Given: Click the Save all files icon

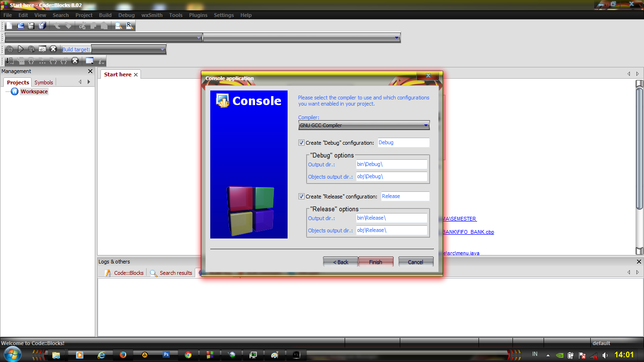Looking at the screenshot, I should [x=42, y=26].
